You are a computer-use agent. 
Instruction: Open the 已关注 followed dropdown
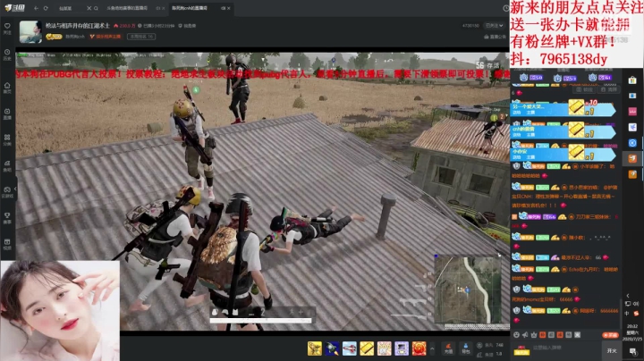point(494,25)
